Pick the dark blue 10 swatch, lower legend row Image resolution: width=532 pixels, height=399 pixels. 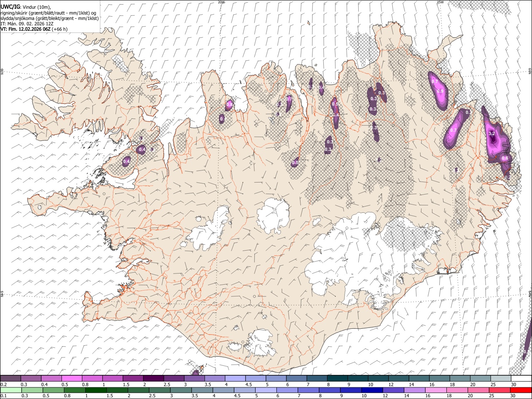click(x=372, y=390)
